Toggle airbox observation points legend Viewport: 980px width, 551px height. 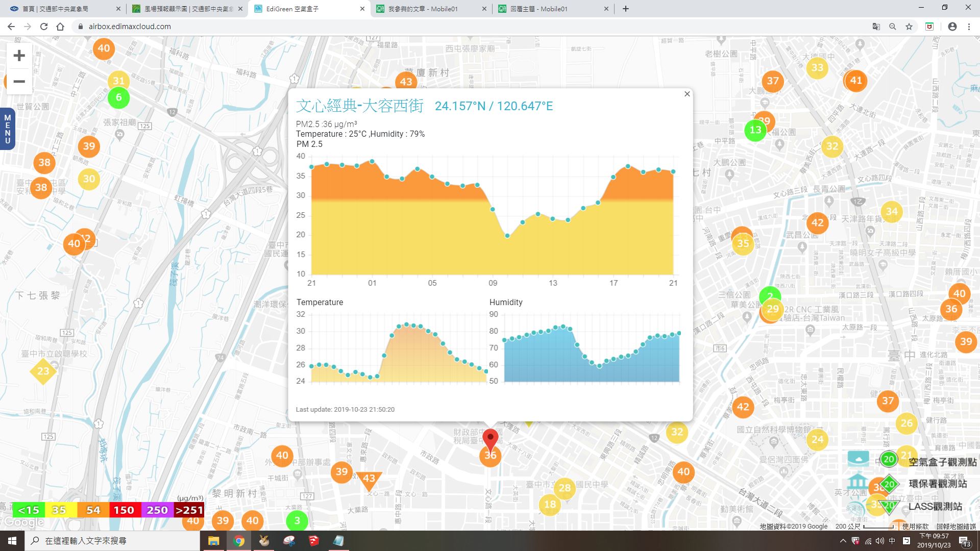[x=912, y=461]
